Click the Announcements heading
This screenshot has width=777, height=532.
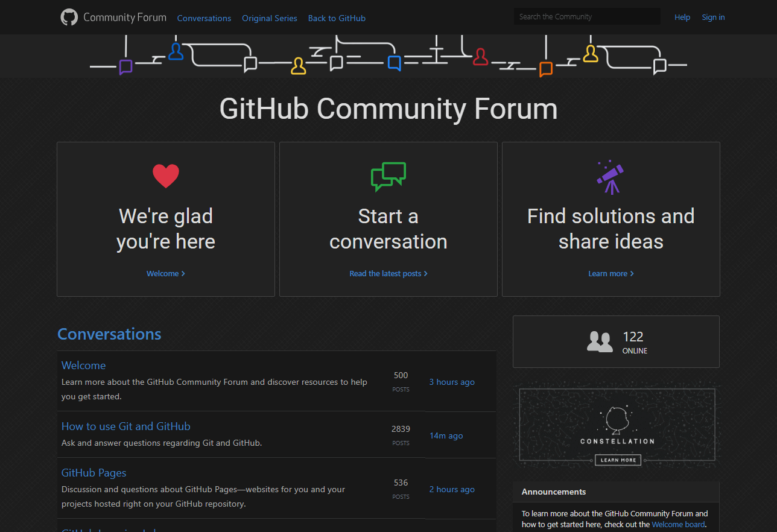coord(554,492)
